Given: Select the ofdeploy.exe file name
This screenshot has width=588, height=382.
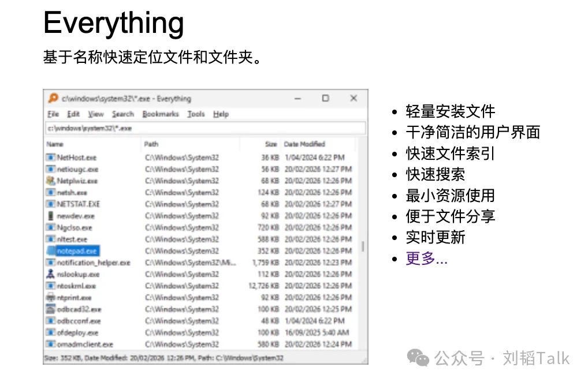Looking at the screenshot, I should coord(77,332).
